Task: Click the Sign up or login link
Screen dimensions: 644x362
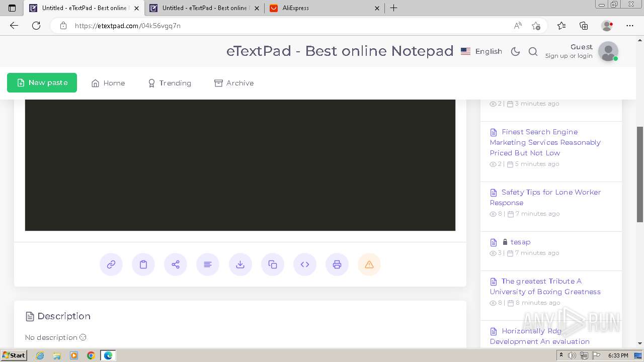Action: (569, 56)
